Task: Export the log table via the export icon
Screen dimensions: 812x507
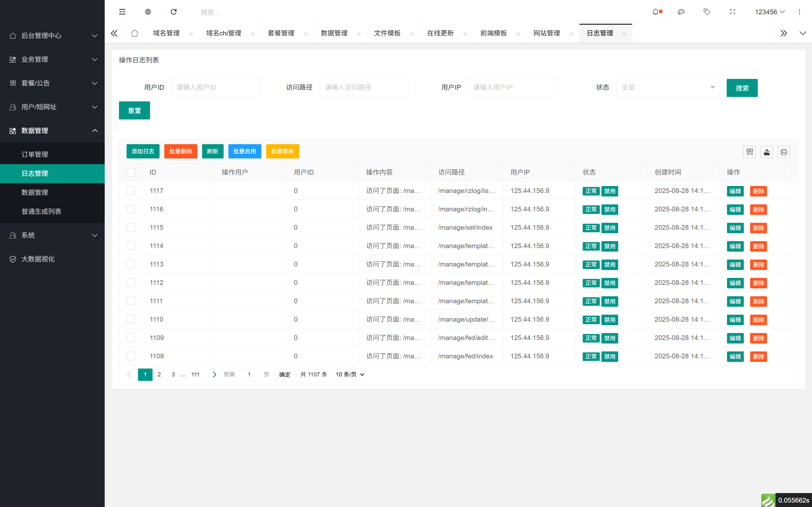Action: [x=767, y=151]
